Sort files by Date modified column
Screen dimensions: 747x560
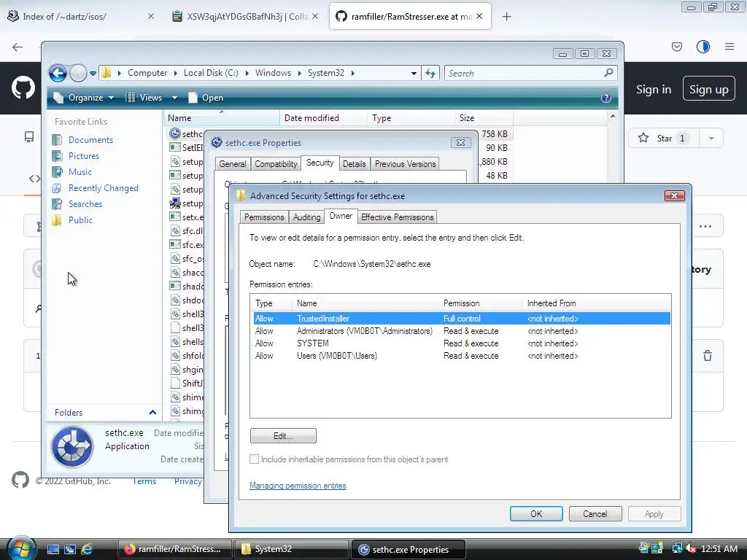[x=323, y=118]
